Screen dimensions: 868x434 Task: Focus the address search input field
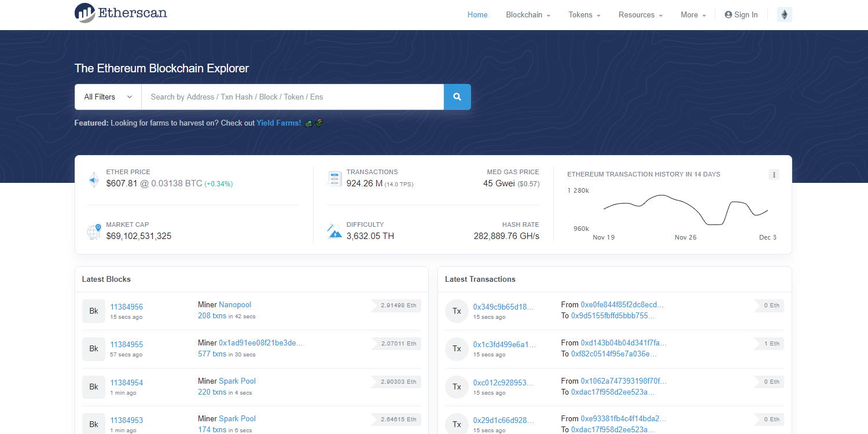tap(292, 97)
